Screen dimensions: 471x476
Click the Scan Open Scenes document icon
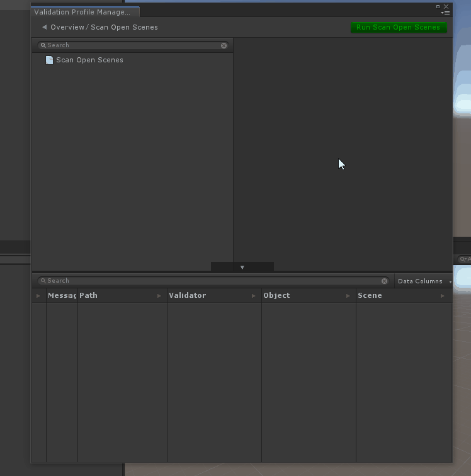(49, 60)
